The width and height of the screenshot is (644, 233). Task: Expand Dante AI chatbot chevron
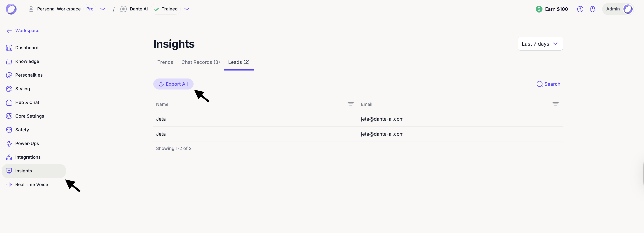click(187, 9)
